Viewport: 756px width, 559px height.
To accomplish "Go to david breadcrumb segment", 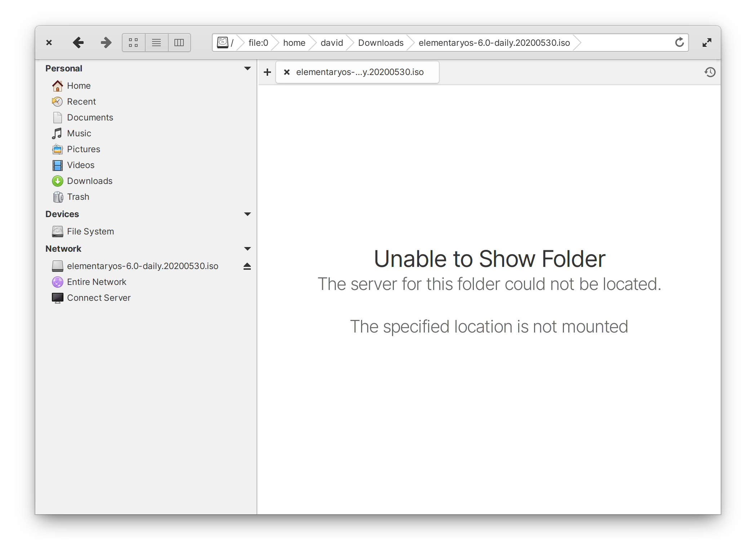I will pyautogui.click(x=332, y=43).
